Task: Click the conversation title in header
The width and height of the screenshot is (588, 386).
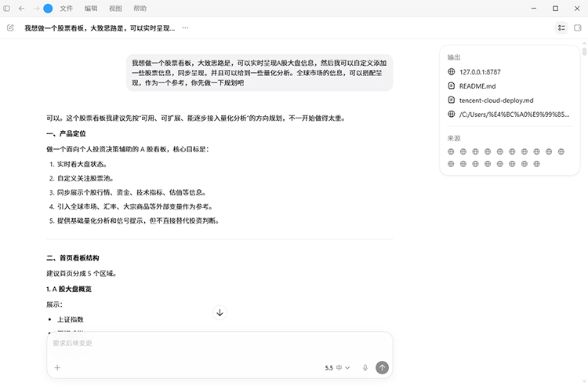Action: click(100, 28)
